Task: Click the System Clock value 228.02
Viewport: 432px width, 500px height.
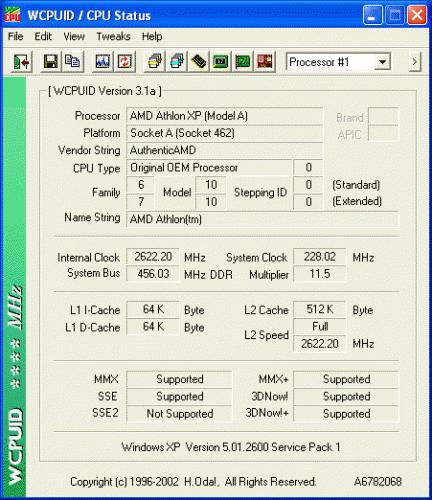Action: tap(320, 257)
